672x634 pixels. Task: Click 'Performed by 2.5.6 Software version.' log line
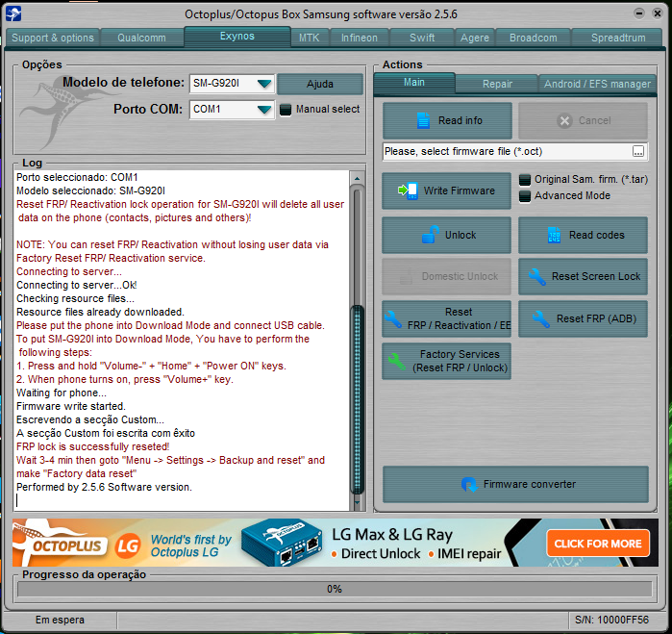point(104,487)
